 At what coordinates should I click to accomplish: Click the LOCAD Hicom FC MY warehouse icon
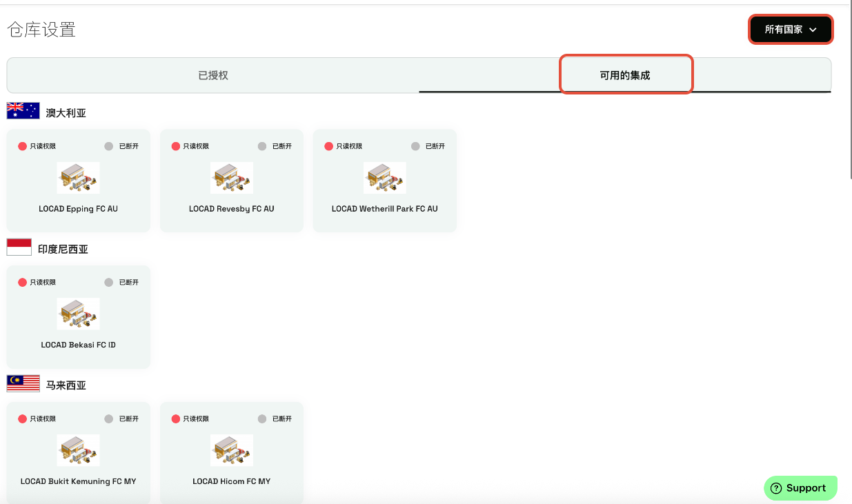(232, 450)
